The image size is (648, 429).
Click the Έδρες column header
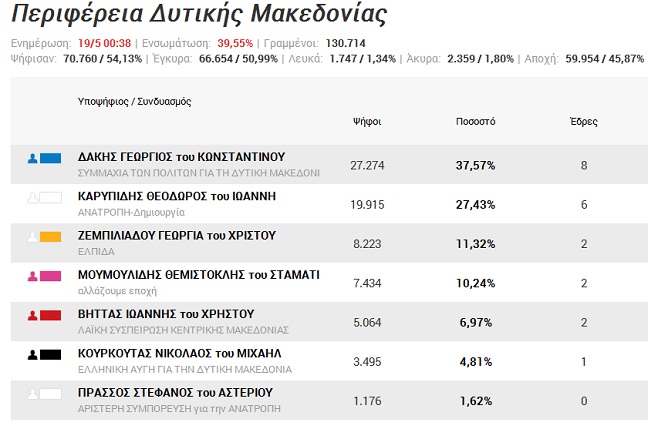point(583,121)
